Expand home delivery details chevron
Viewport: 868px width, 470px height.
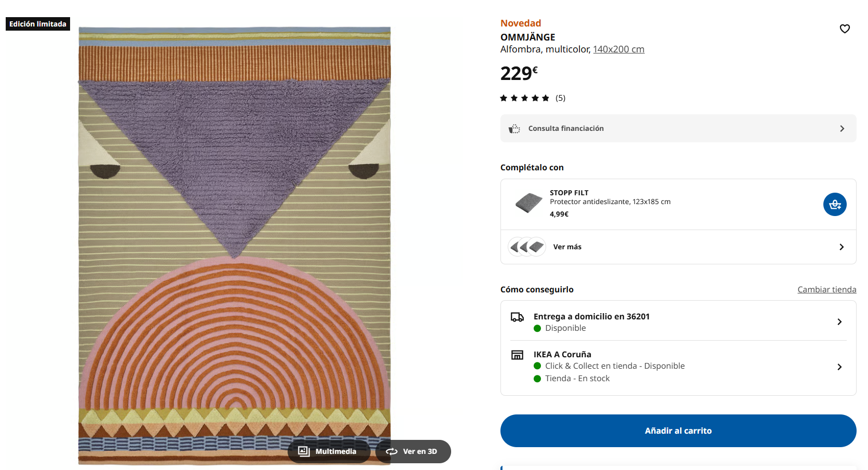click(839, 322)
